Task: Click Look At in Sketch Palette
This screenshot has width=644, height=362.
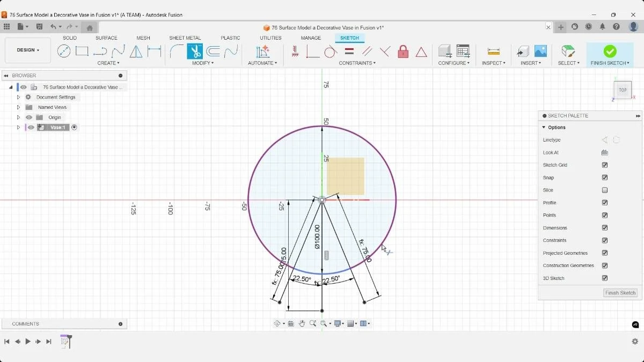Action: (605, 153)
